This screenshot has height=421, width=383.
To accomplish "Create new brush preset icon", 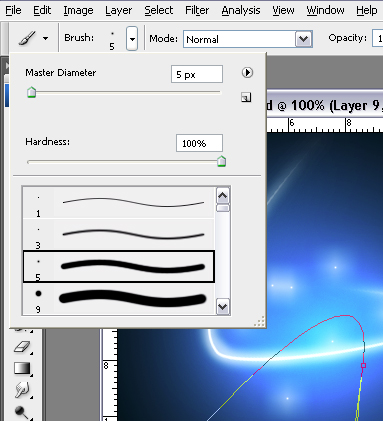I will click(x=246, y=97).
